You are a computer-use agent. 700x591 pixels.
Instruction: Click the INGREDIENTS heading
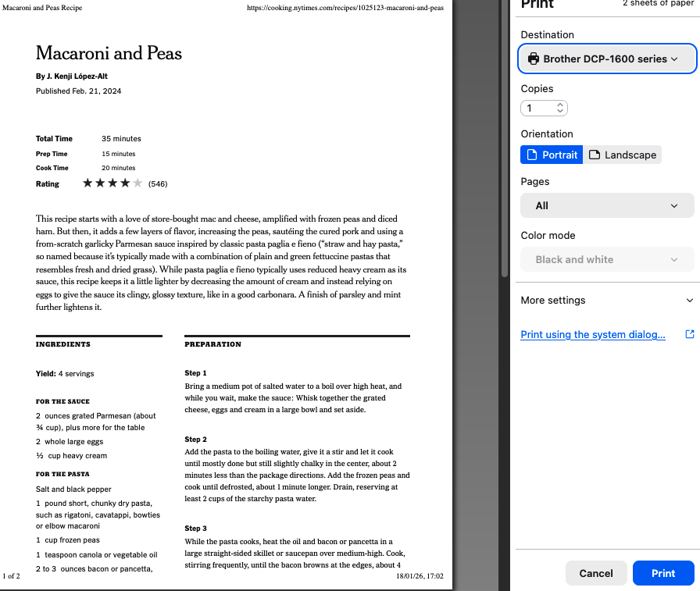click(63, 344)
